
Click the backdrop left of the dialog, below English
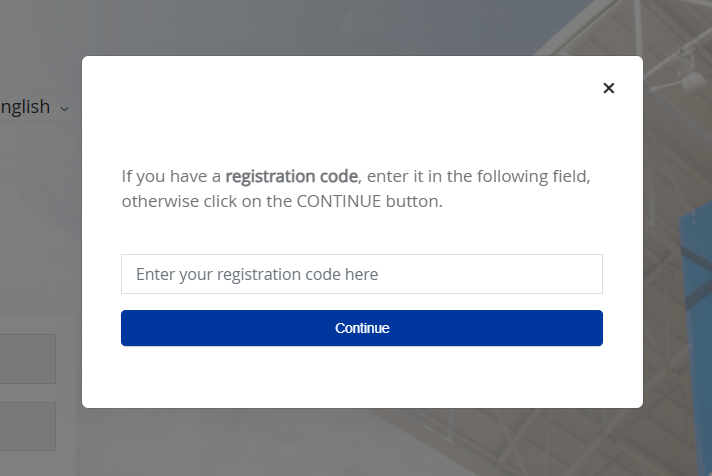pos(40,220)
